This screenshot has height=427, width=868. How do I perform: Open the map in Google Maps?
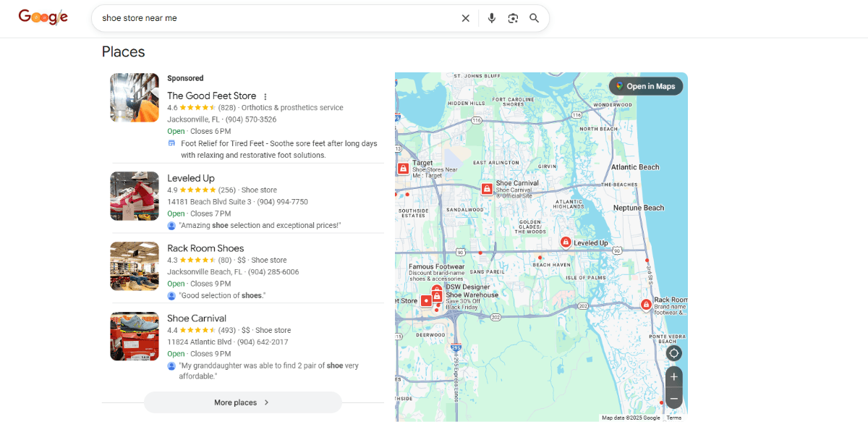(645, 85)
